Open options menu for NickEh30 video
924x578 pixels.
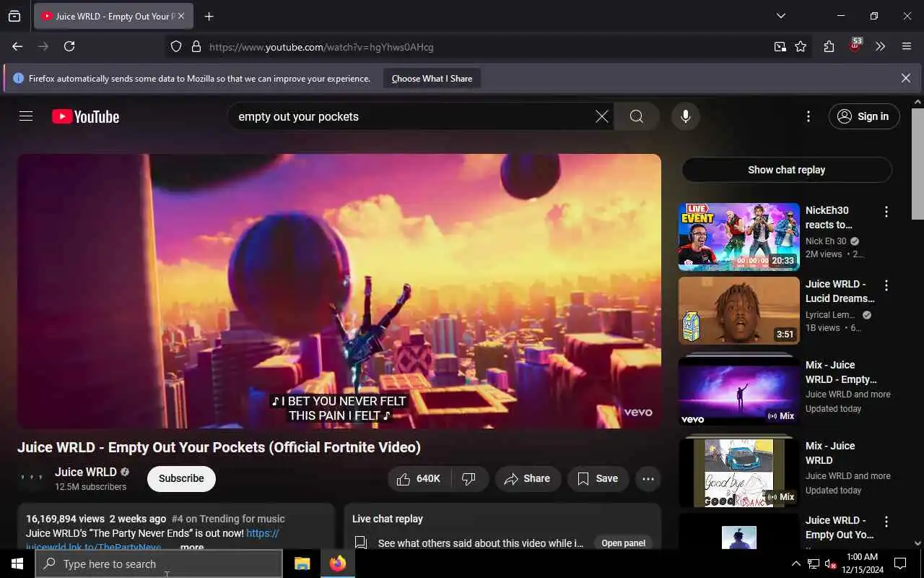point(886,212)
